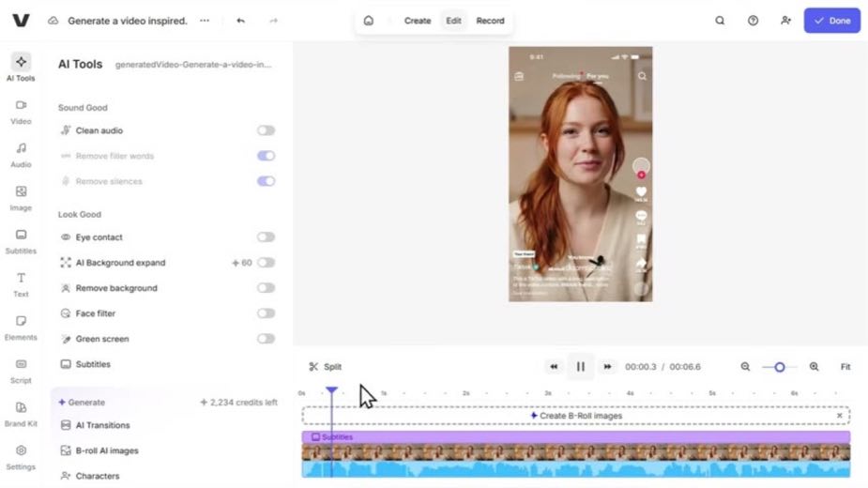Adjust the timeline zoom slider
Viewport: 868px width, 488px height.
(x=780, y=367)
